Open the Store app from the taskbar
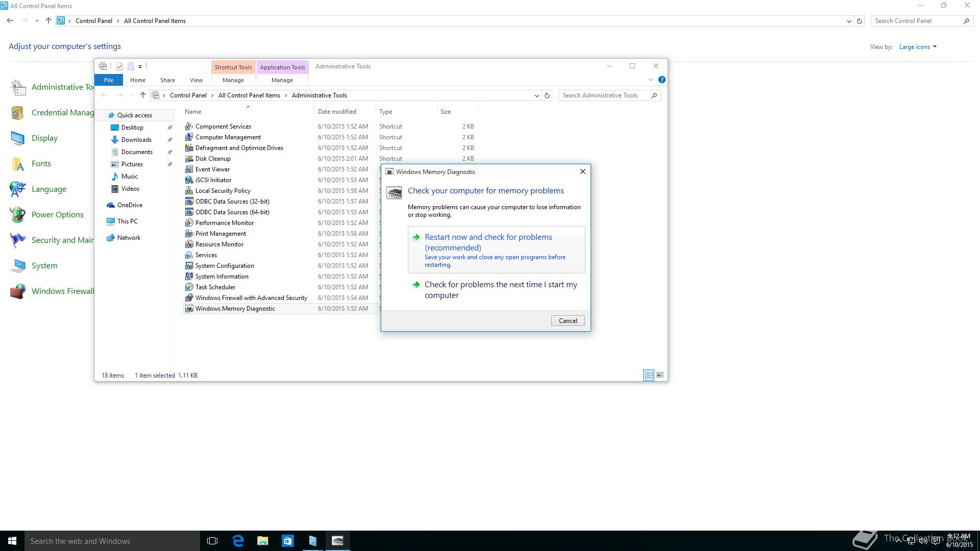The height and width of the screenshot is (551, 980). (287, 541)
